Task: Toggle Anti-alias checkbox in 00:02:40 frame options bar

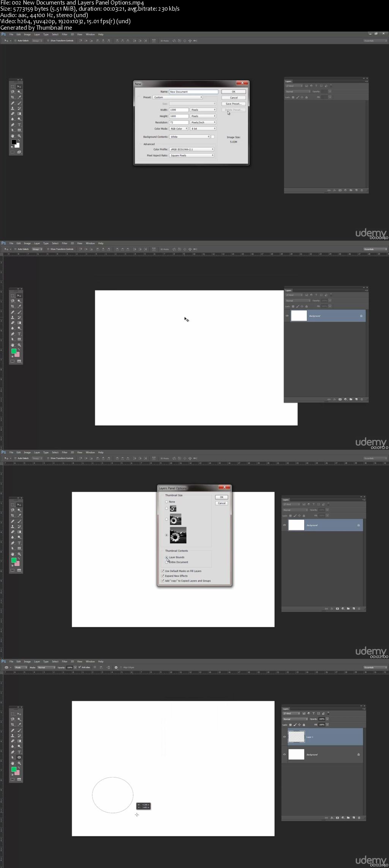Action: tap(79, 667)
